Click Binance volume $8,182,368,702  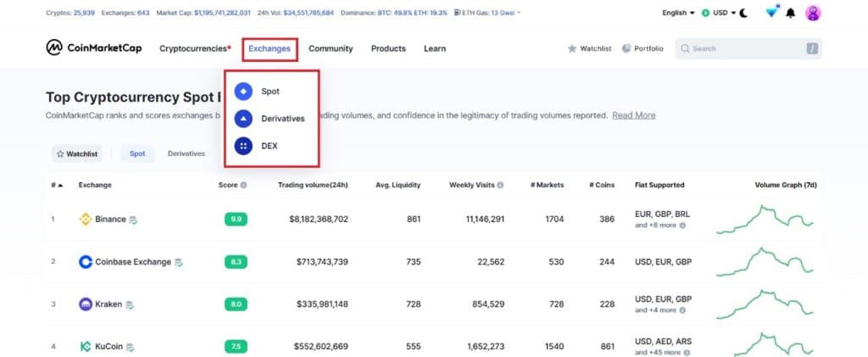(x=319, y=219)
